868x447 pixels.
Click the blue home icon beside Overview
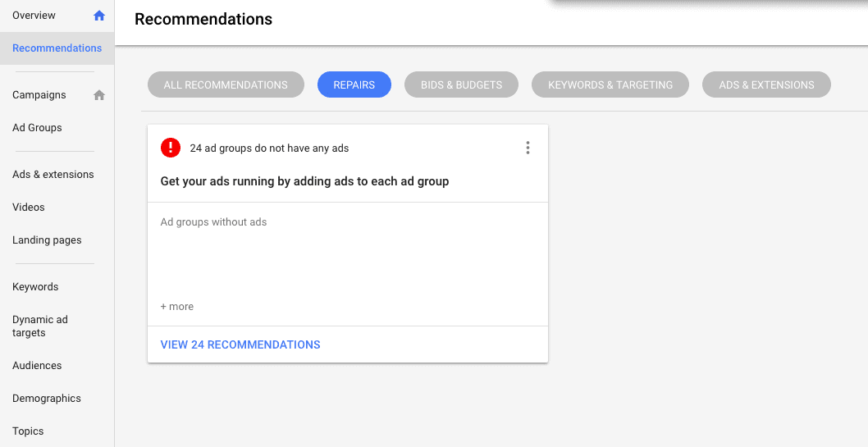pyautogui.click(x=99, y=16)
